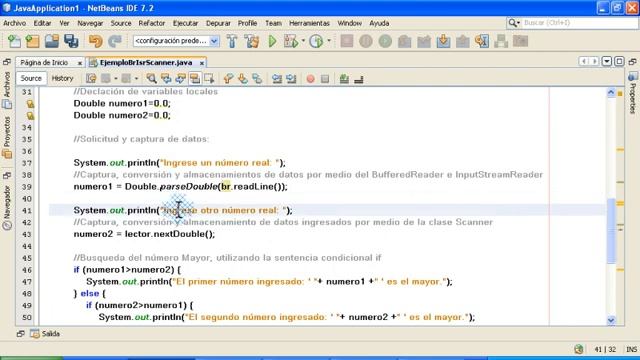Screen dimensions: 640x360
Task: Click the Debug Project icon
Action: click(291, 41)
